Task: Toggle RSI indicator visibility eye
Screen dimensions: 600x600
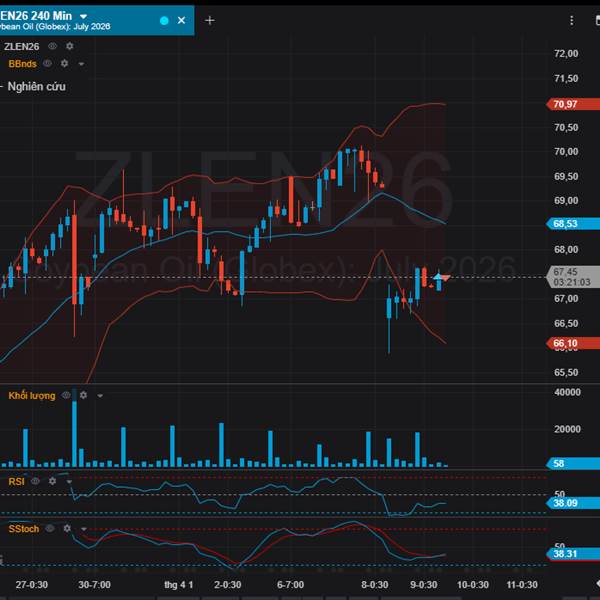Action: click(35, 481)
